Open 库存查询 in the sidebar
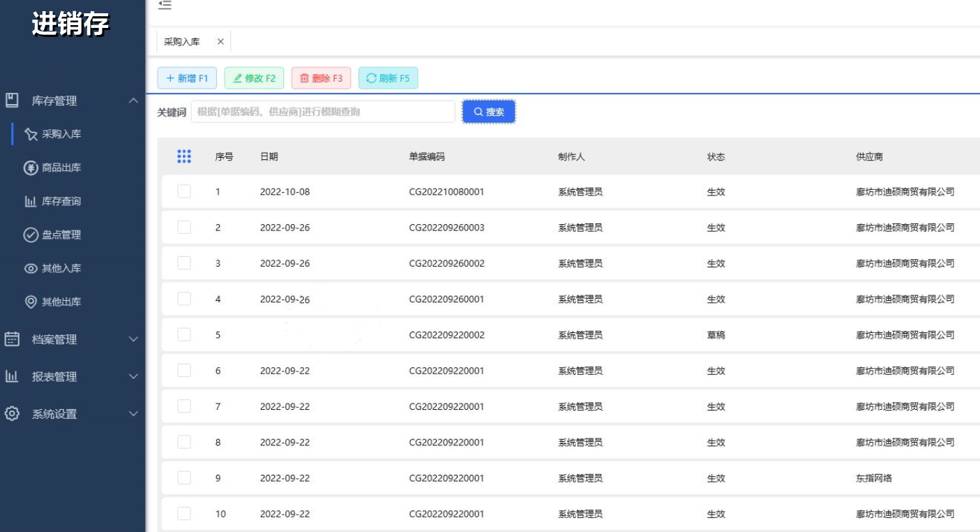Viewport: 980px width, 532px height. pyautogui.click(x=61, y=201)
